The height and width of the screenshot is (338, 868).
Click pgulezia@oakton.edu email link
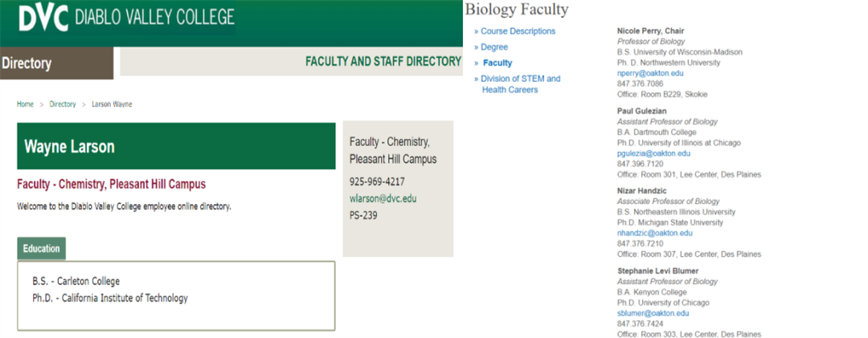tap(653, 153)
